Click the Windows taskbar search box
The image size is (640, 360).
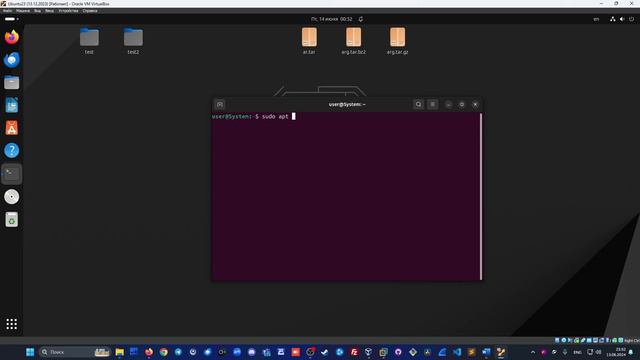tap(75, 352)
